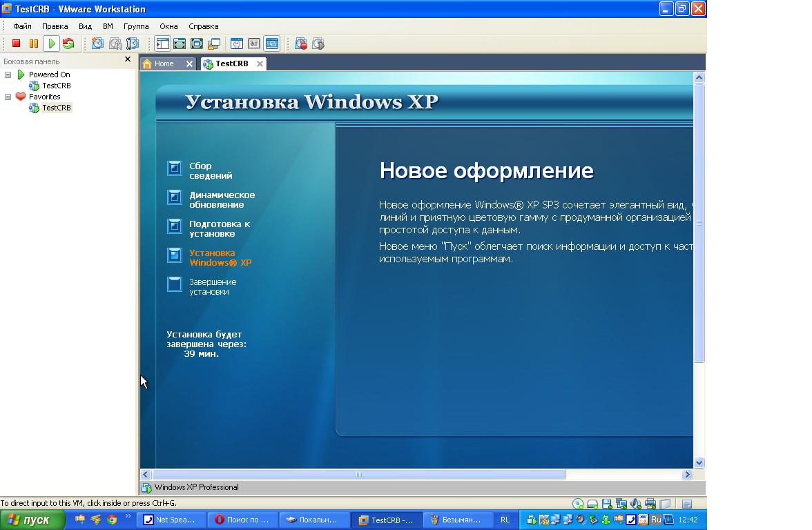Expand quick launch chevron on taskbar
812x530 pixels.
[x=128, y=516]
